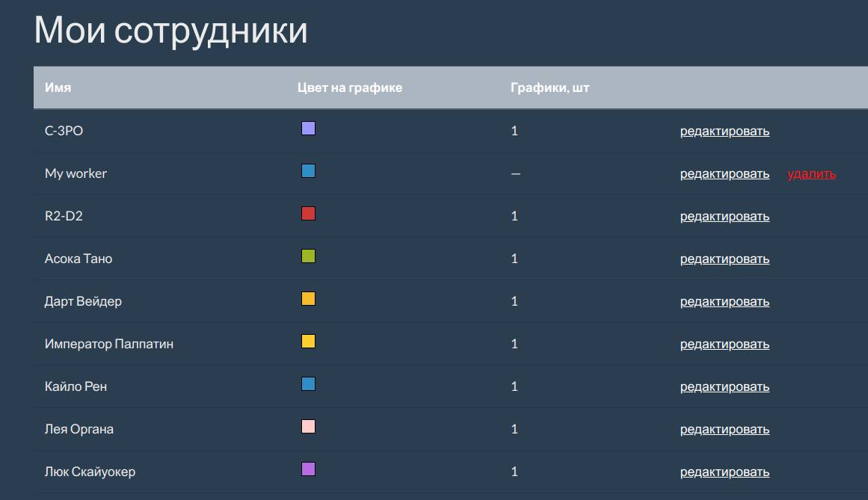Edit Кайло Рен with редактировать link
This screenshot has height=500, width=868.
[724, 386]
